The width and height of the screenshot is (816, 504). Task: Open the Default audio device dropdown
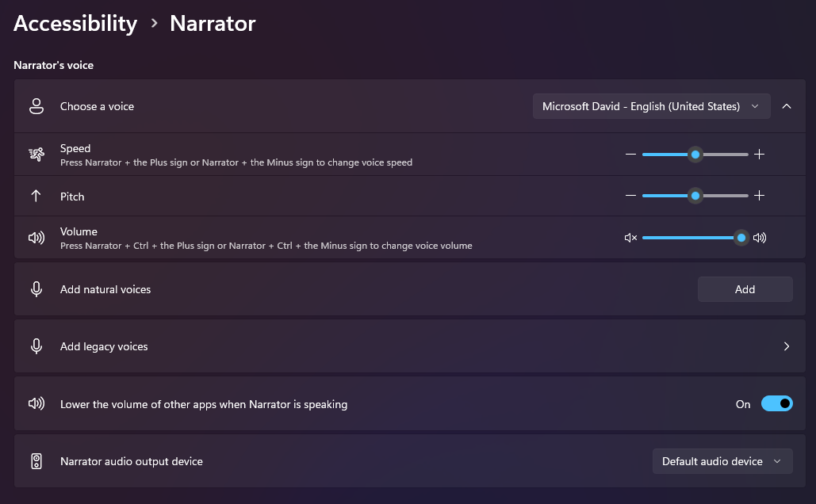point(722,461)
